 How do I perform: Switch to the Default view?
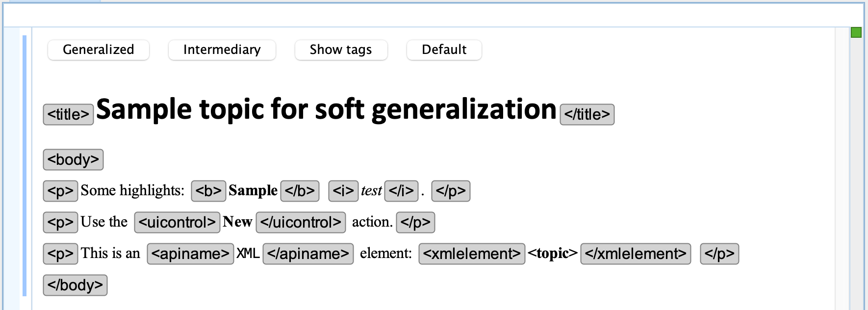(444, 50)
